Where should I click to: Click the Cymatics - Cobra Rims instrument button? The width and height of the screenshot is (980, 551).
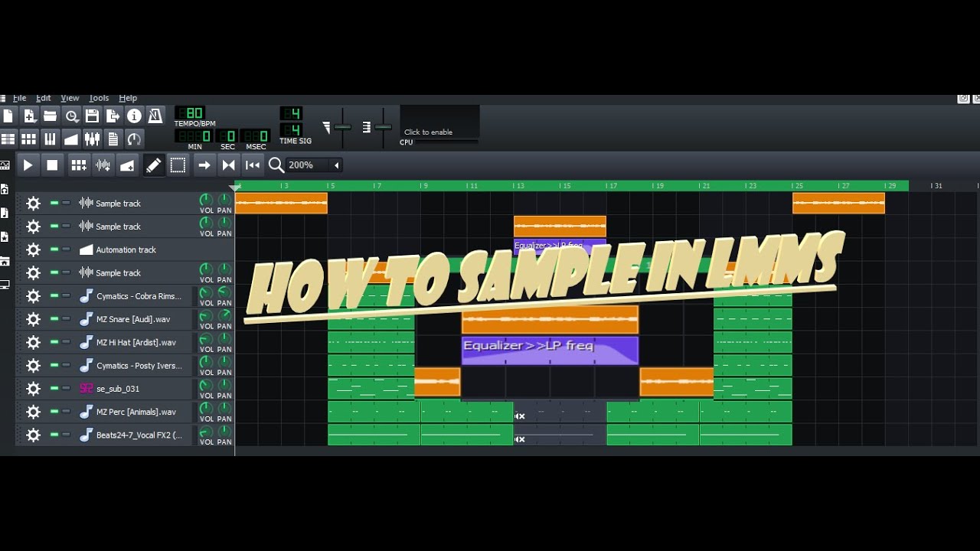pyautogui.click(x=133, y=295)
